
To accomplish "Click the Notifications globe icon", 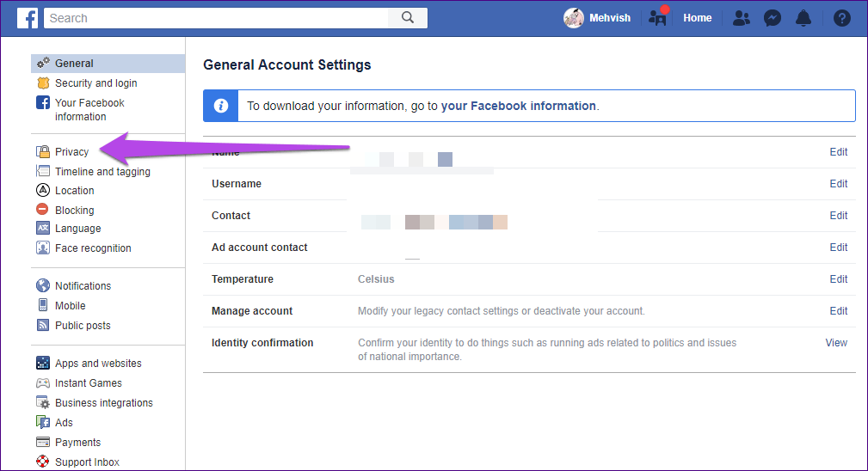I will click(x=43, y=285).
